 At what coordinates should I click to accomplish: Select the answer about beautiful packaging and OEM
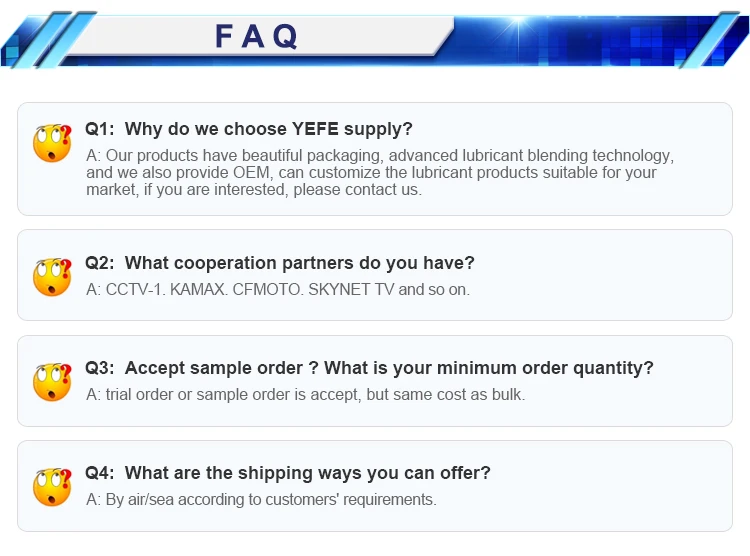[x=379, y=173]
